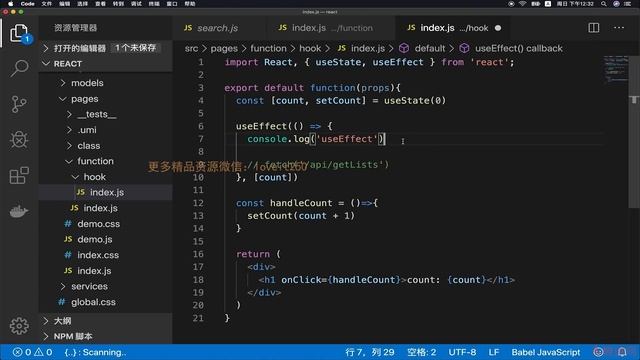Image resolution: width=640 pixels, height=360 pixels.
Task: Open demo.js file
Action: tap(95, 239)
